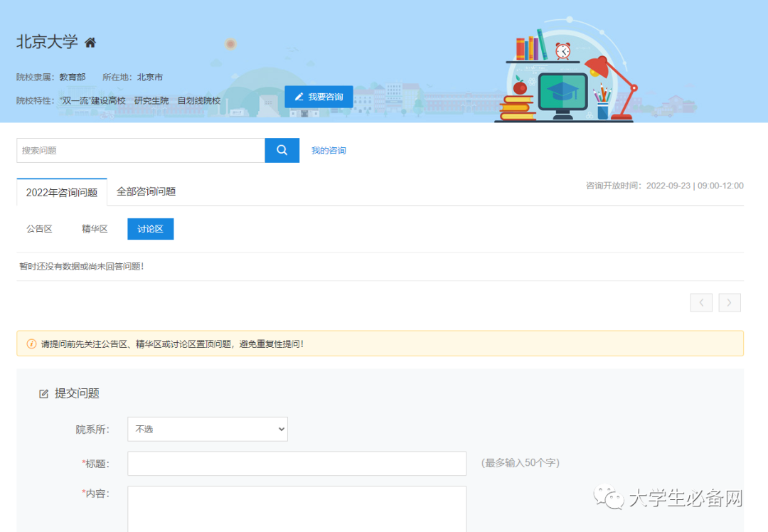Image resolution: width=768 pixels, height=532 pixels.
Task: Click the 请提问前先关注公告区 notice text
Action: click(172, 344)
